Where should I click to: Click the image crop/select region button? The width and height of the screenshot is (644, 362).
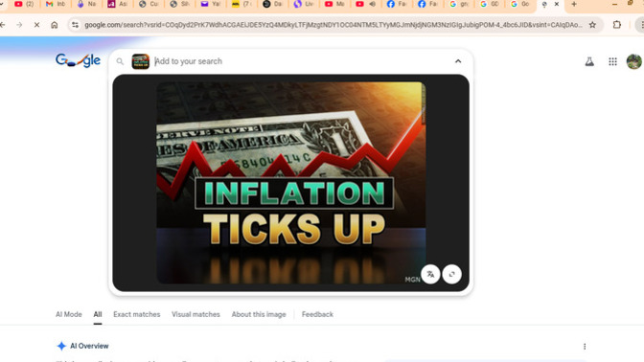(x=451, y=274)
